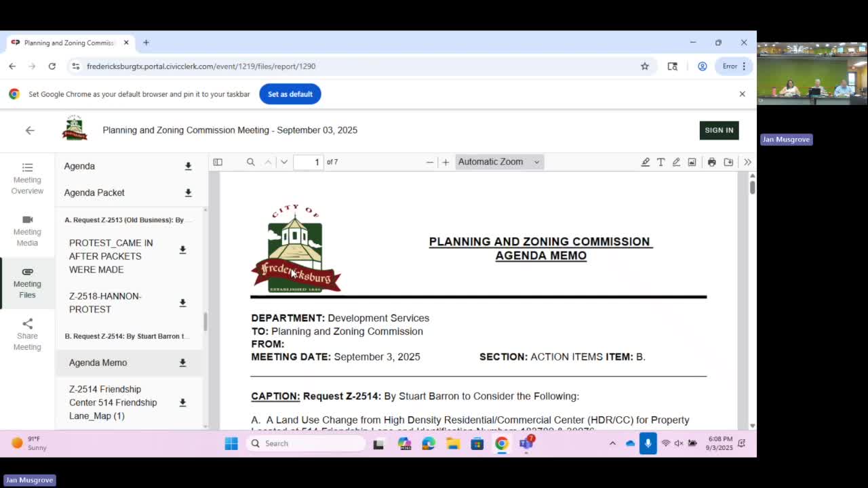Click the page number input field

pyautogui.click(x=308, y=161)
